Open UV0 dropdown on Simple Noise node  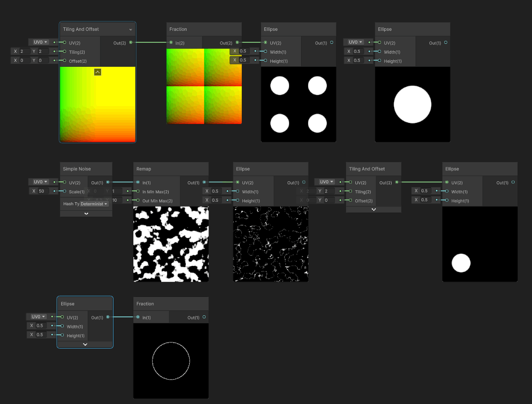41,182
